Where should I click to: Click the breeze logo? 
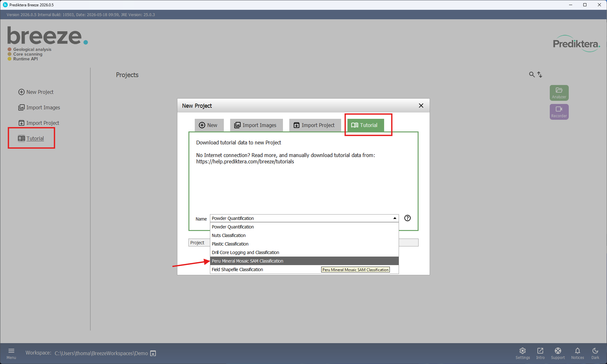[47, 35]
